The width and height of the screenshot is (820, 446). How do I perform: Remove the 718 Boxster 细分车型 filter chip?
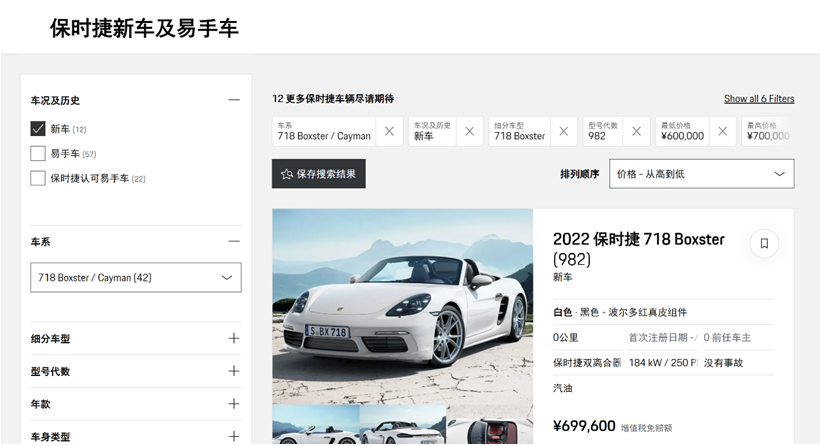563,131
